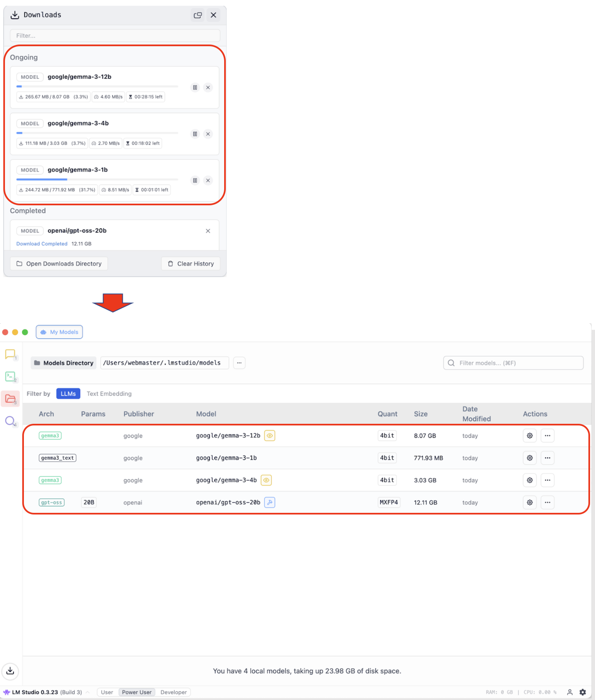
Task: Open more actions for google/gemma-3-4b
Action: (x=548, y=480)
